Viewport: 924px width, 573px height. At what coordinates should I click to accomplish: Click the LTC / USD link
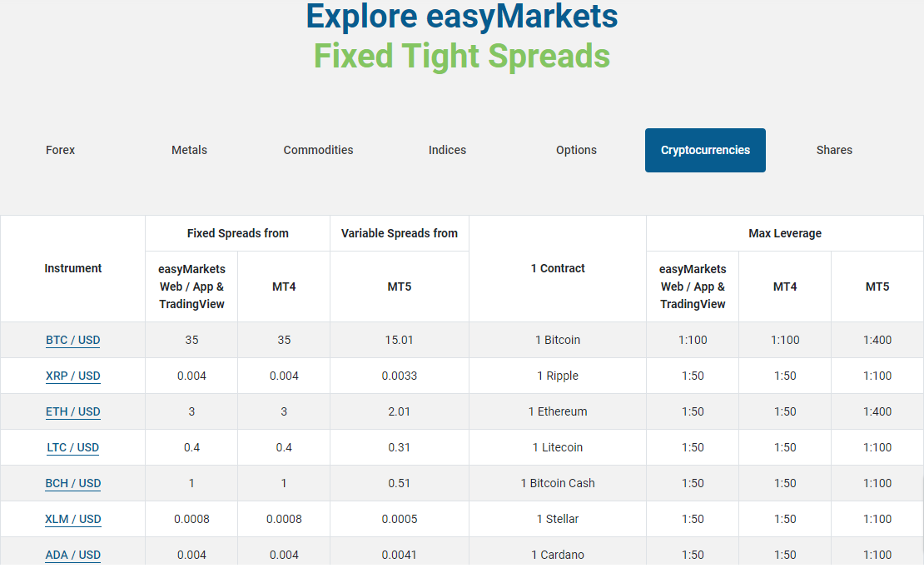tap(73, 447)
